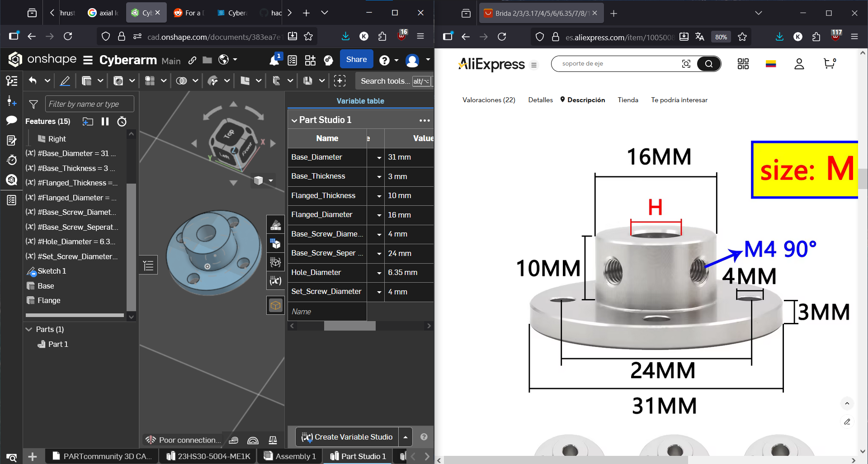868x464 pixels.
Task: Click the new variable Name field
Action: point(327,312)
